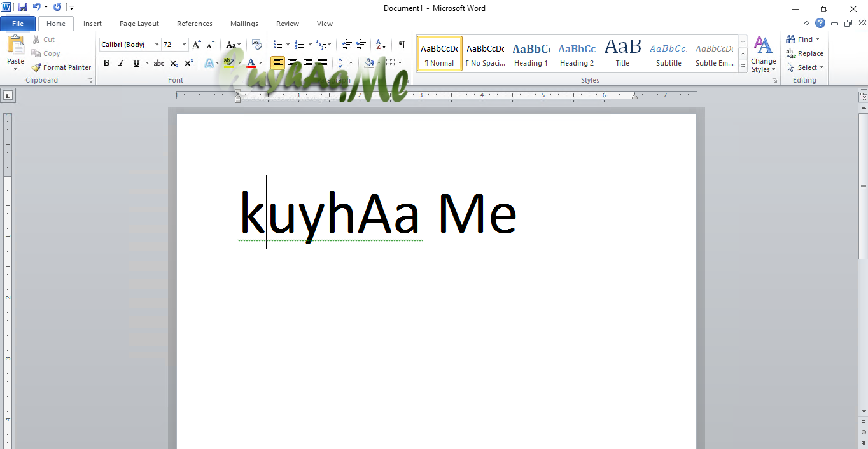Open the font size 72 dropdown
868x449 pixels.
click(185, 45)
